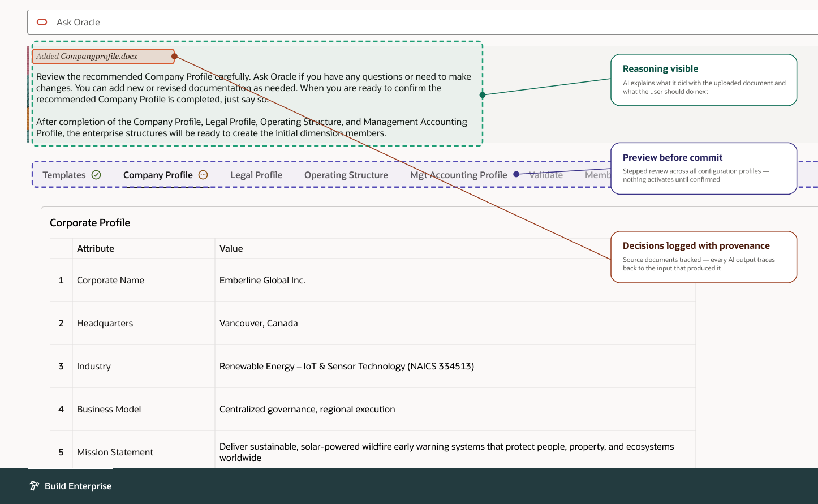Click the provenance marker dot on Companyprofile.docx chip
This screenshot has height=504, width=818.
(x=175, y=57)
